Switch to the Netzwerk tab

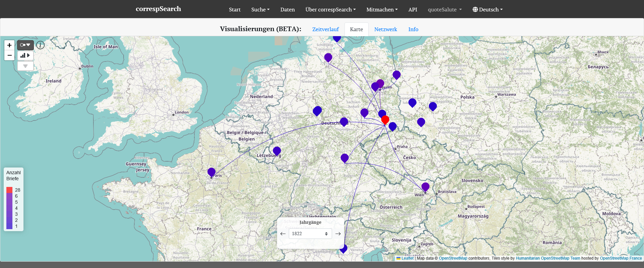pyautogui.click(x=385, y=29)
